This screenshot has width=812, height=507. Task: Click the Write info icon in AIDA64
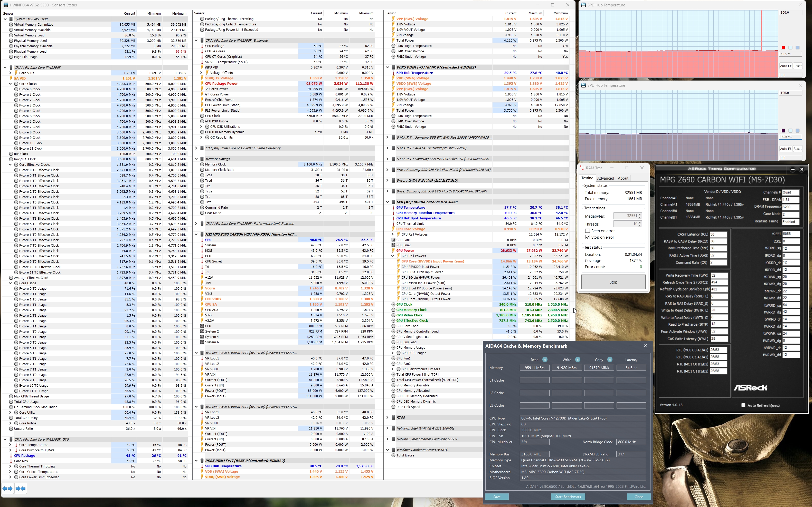point(578,359)
